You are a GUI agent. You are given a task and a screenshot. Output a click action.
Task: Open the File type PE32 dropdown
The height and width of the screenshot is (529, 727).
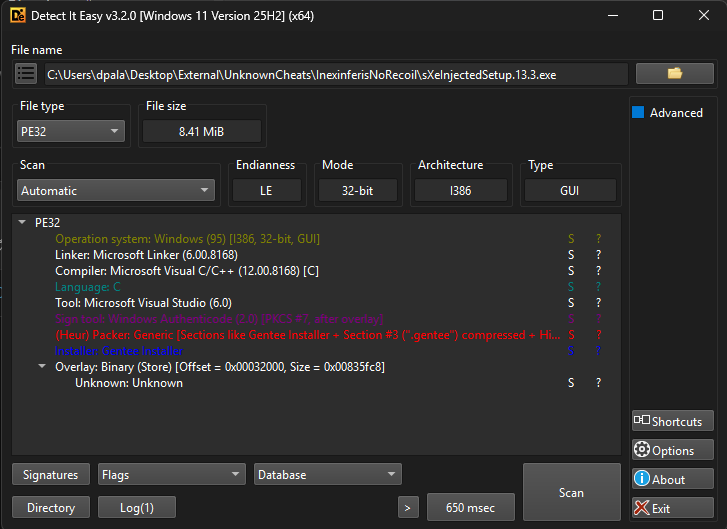[71, 132]
